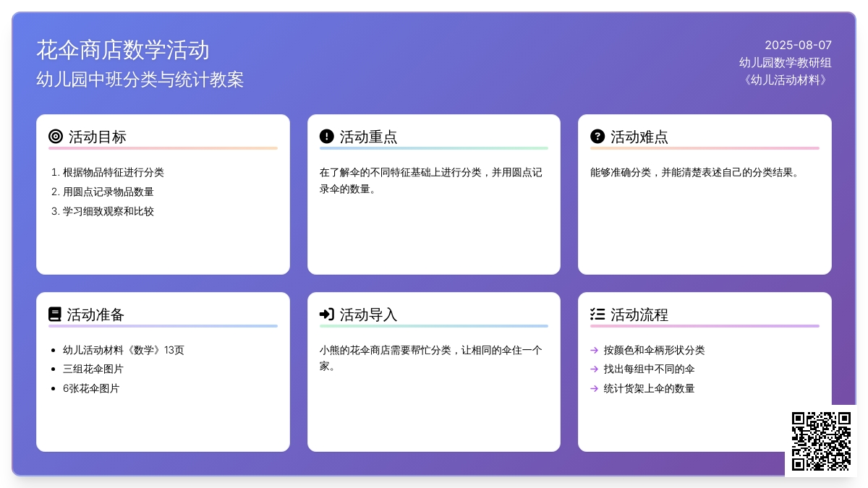Click the text 《幼儿活动材料》 in the header
This screenshot has width=868, height=488.
click(x=786, y=80)
